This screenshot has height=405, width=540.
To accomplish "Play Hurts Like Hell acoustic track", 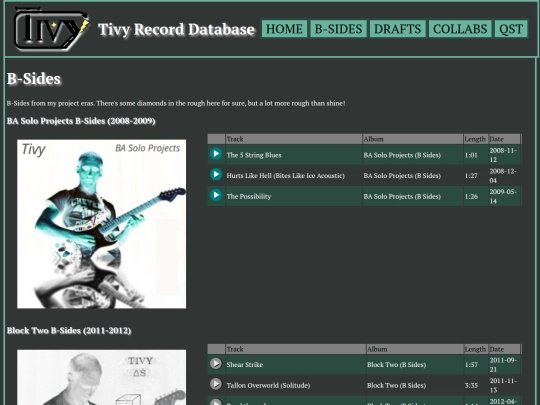I will 216,174.
